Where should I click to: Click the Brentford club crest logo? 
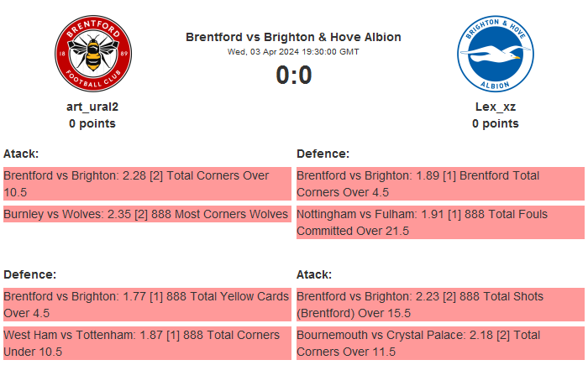(x=92, y=55)
